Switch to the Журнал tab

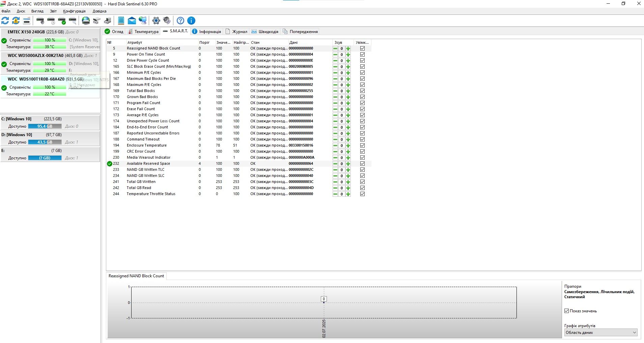click(x=236, y=32)
